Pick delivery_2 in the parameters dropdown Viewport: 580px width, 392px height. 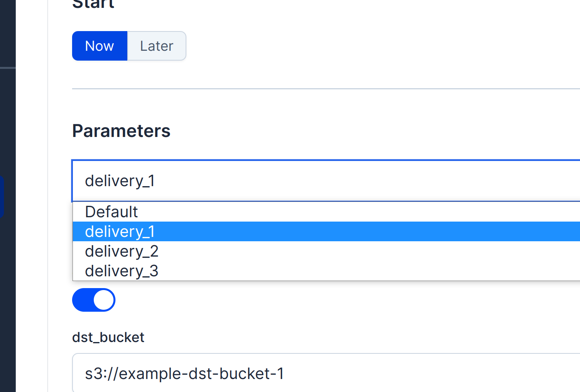point(121,251)
